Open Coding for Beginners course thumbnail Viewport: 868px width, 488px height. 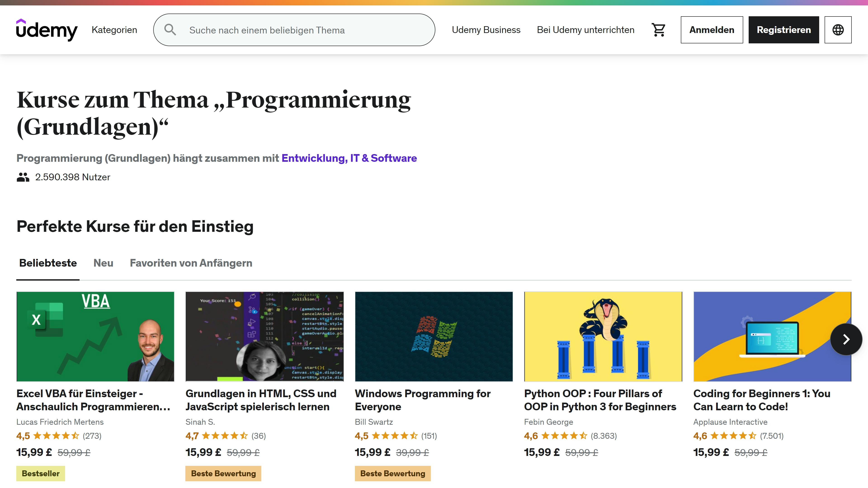pyautogui.click(x=772, y=336)
